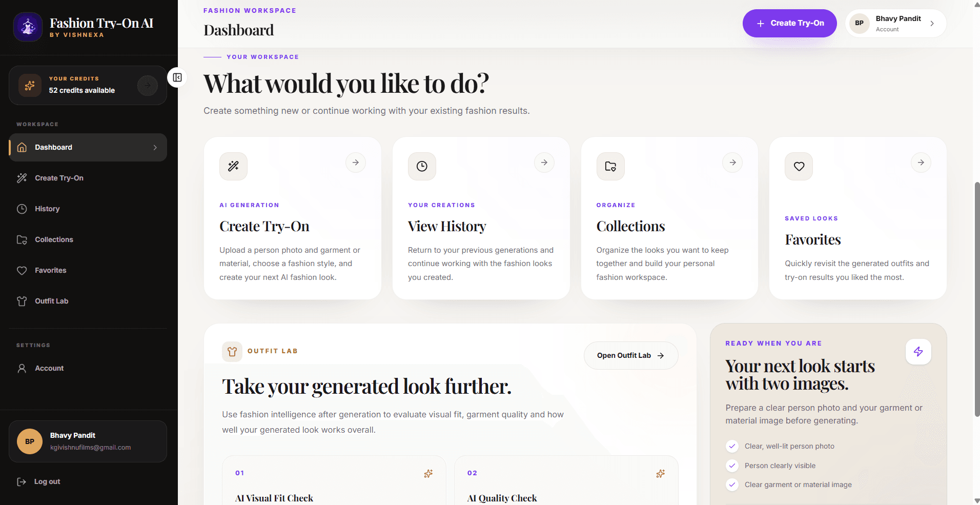Click folder icon on Collections card
Screen dimensions: 980x505
[x=610, y=166]
